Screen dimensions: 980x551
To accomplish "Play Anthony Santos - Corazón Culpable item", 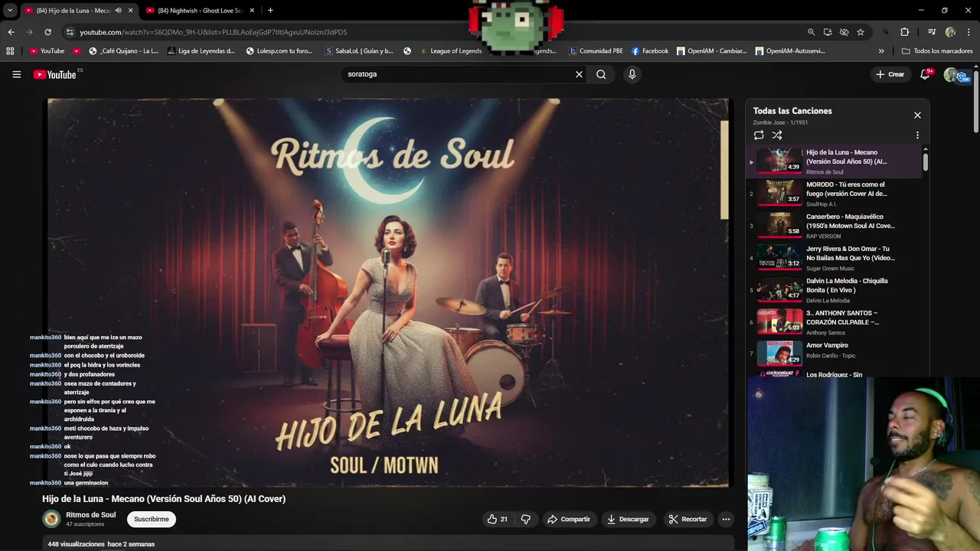I will coord(835,322).
